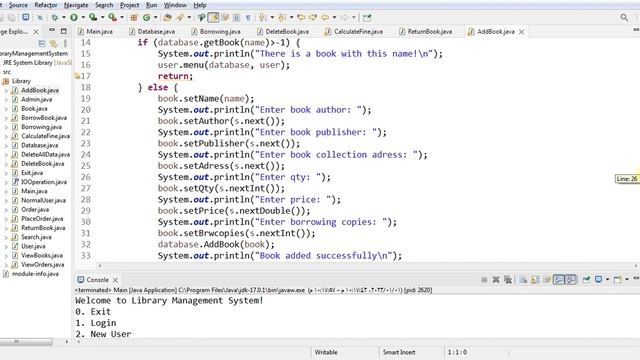Screen dimensions: 640x360
Task: Minimize the Package Explorer panel
Action: pyautogui.click(x=52, y=31)
